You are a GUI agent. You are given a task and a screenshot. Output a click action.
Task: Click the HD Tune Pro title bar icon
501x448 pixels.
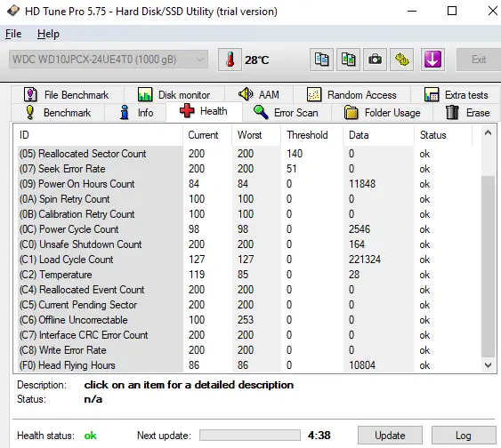pyautogui.click(x=13, y=11)
